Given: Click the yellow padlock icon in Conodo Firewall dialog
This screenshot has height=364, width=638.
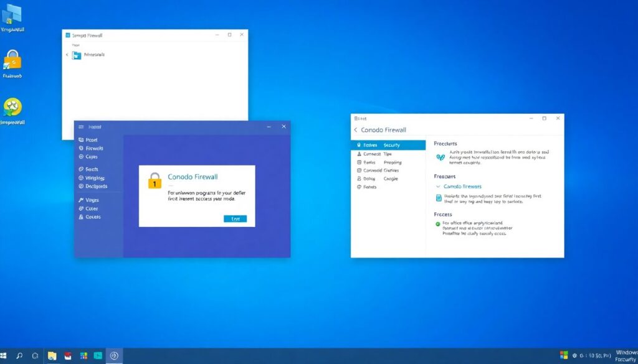Looking at the screenshot, I should 155,181.
